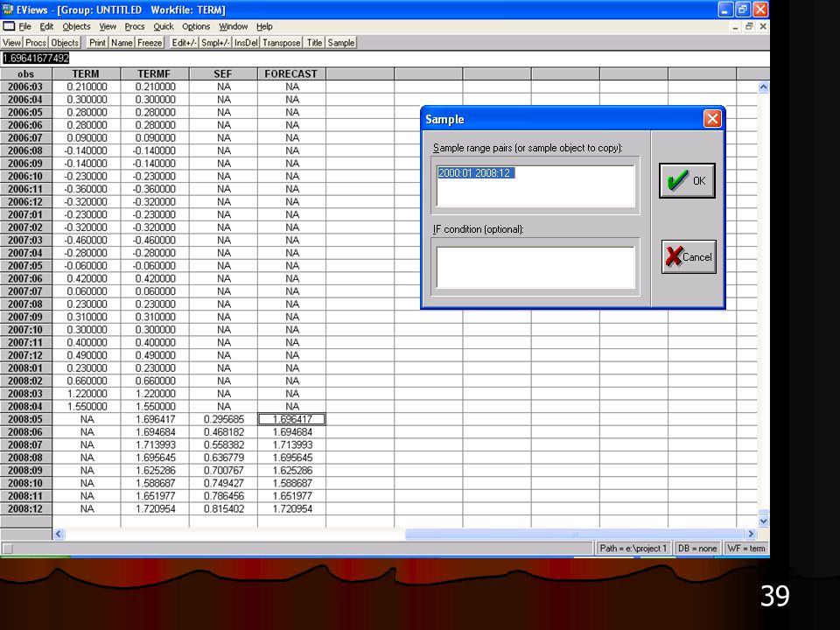Viewport: 840px width, 630px height.
Task: Click TERM cell 1.550000 in row 2008:04
Action: pos(86,407)
